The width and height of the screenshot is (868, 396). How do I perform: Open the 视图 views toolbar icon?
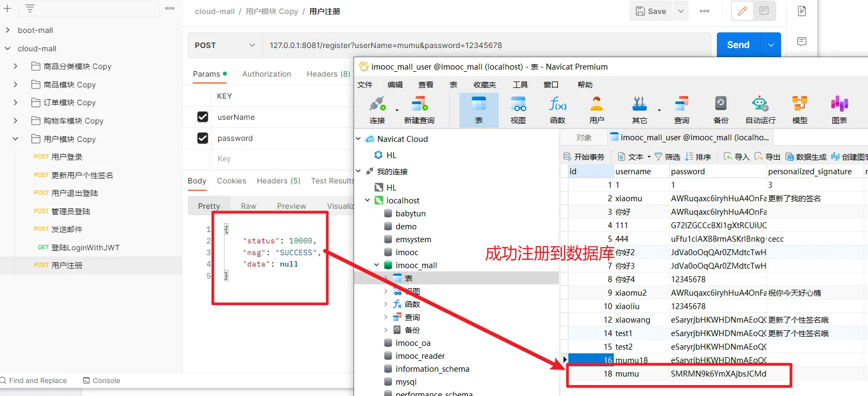tap(518, 104)
